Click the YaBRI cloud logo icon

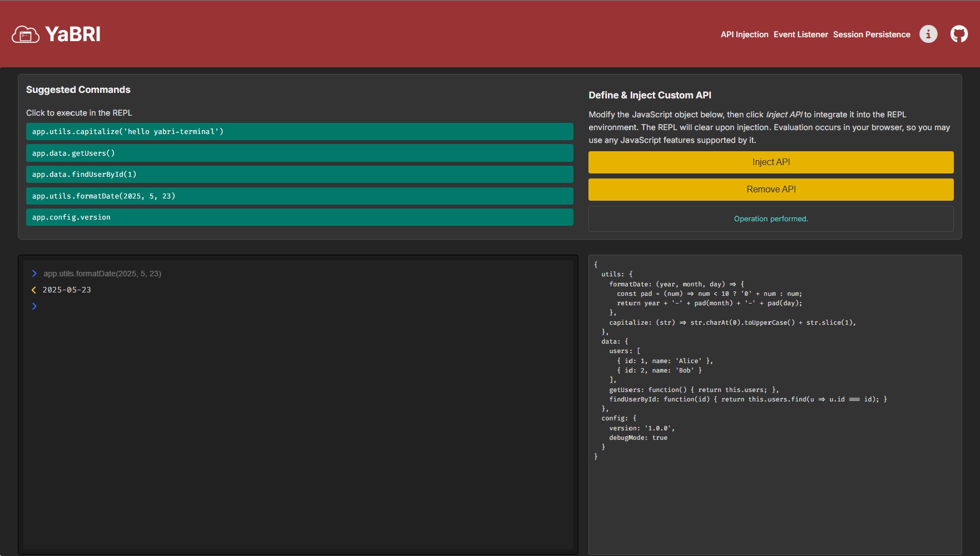pos(26,34)
